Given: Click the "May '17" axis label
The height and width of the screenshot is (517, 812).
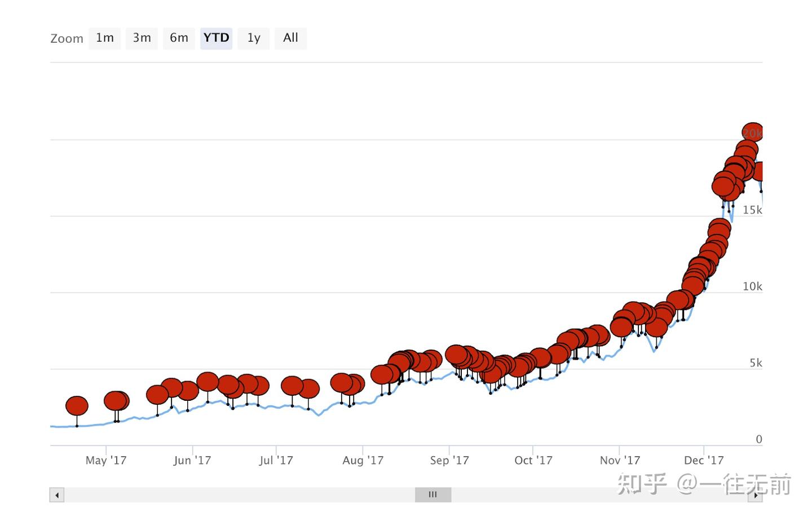Looking at the screenshot, I should tap(106, 461).
